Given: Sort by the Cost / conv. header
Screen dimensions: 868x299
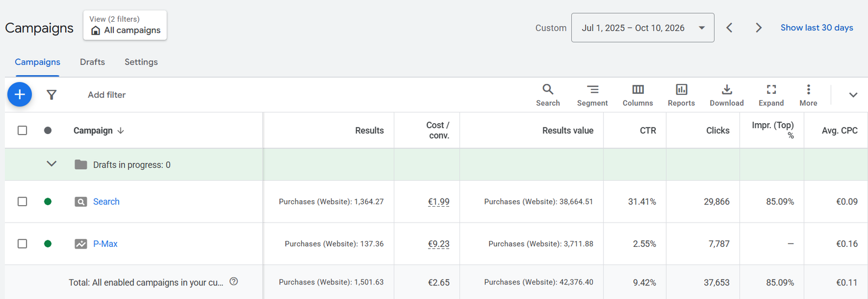Looking at the screenshot, I should (x=438, y=130).
